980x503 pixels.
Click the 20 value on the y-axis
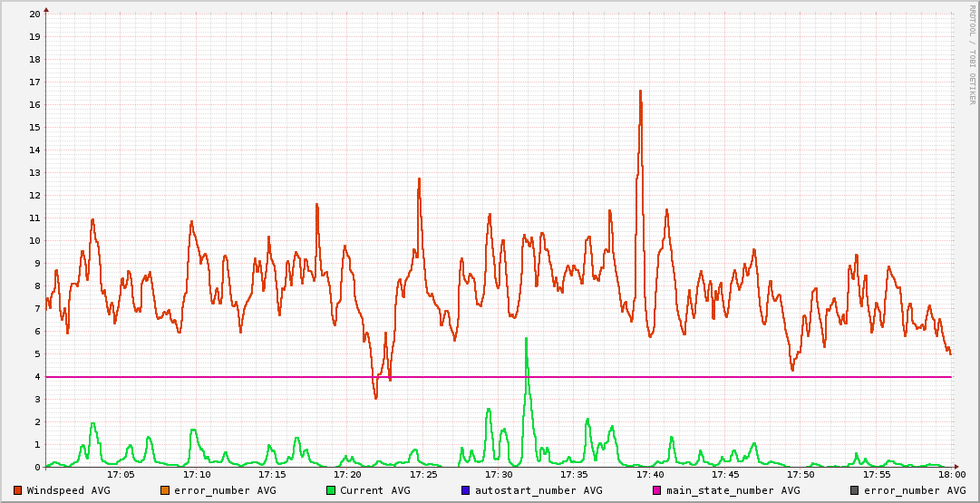[34, 15]
